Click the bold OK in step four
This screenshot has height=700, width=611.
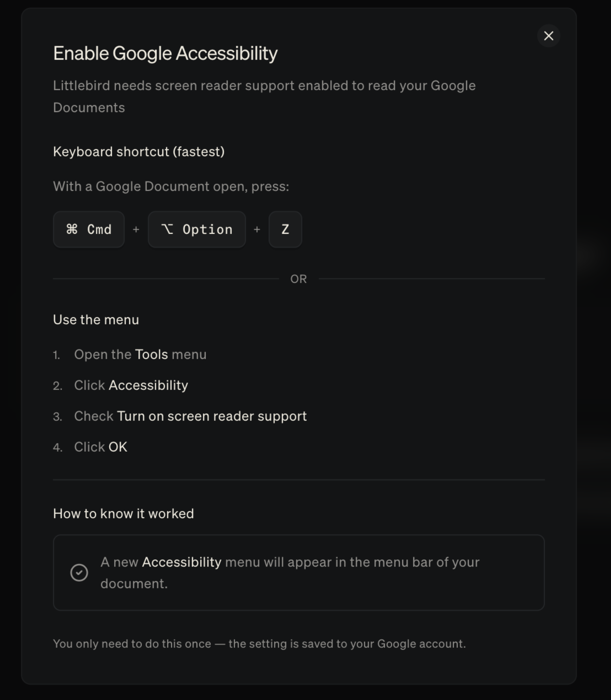(118, 447)
